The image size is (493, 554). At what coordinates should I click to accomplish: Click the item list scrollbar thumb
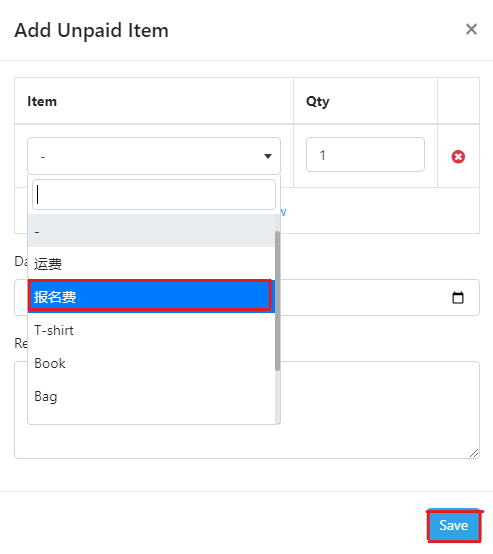click(277, 301)
